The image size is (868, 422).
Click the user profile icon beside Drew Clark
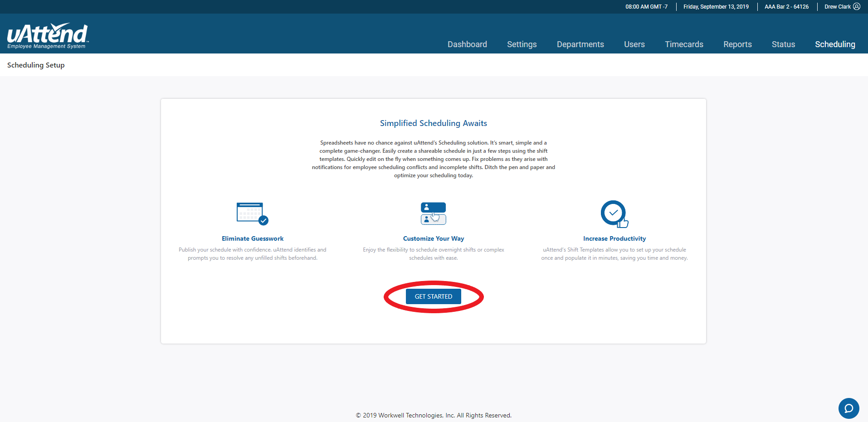click(857, 7)
